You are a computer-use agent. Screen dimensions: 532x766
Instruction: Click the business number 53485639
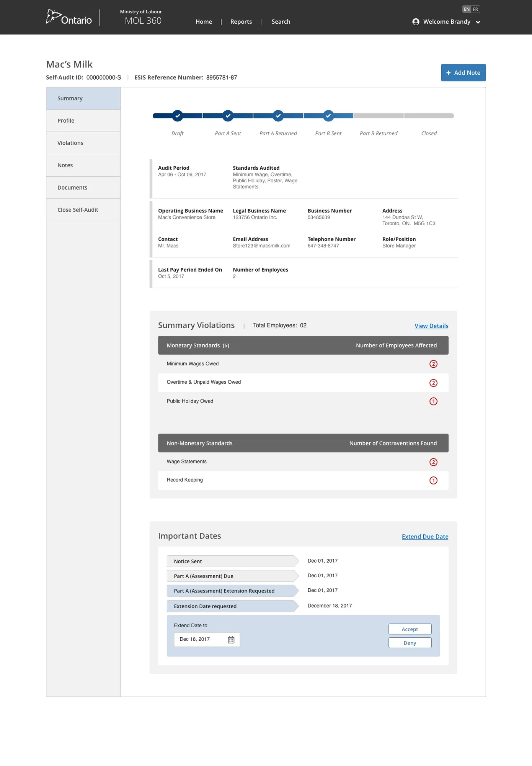(x=318, y=218)
